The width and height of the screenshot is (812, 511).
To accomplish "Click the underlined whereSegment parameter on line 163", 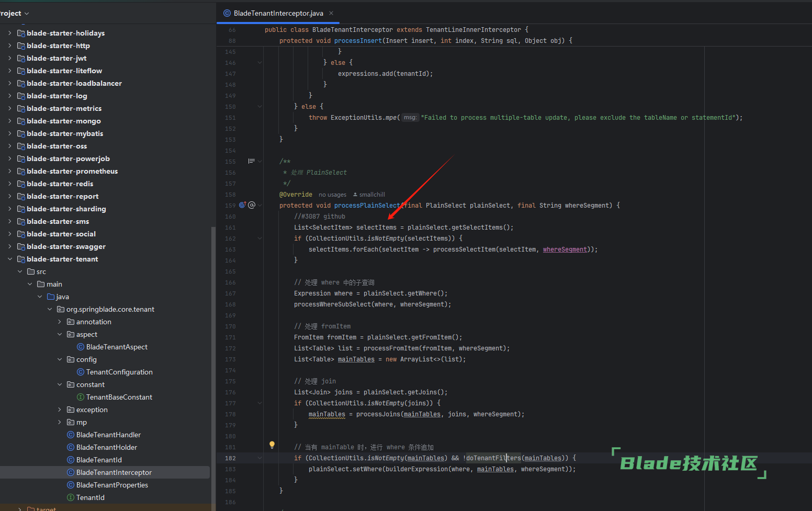I will click(565, 249).
